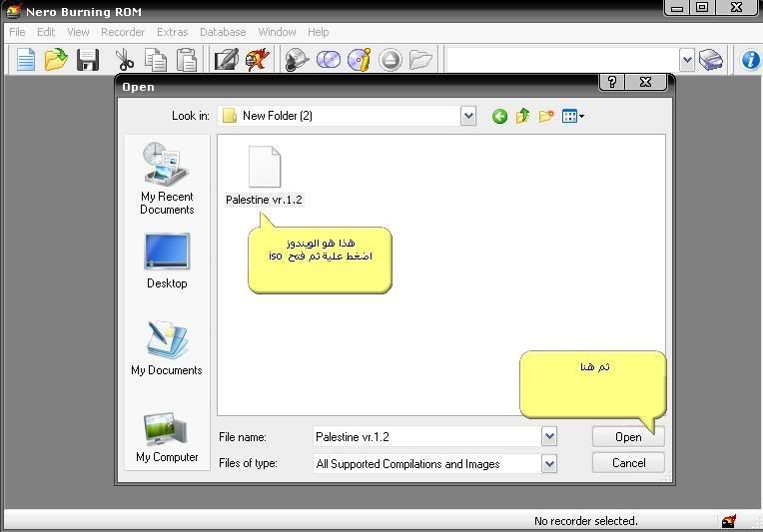Screen dimensions: 763x532
Task: Open the View menu grid icon
Action: (572, 116)
